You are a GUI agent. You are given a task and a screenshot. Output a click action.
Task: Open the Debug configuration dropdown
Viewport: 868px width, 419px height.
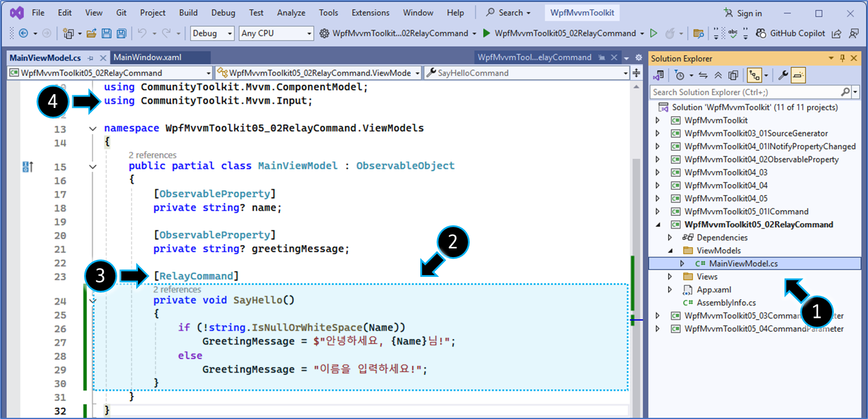tap(212, 34)
